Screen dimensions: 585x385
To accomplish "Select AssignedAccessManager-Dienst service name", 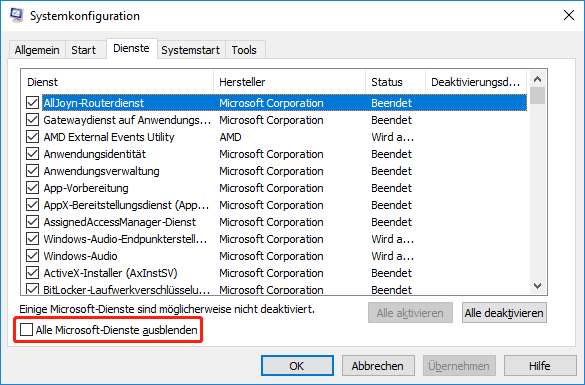I will click(x=119, y=222).
